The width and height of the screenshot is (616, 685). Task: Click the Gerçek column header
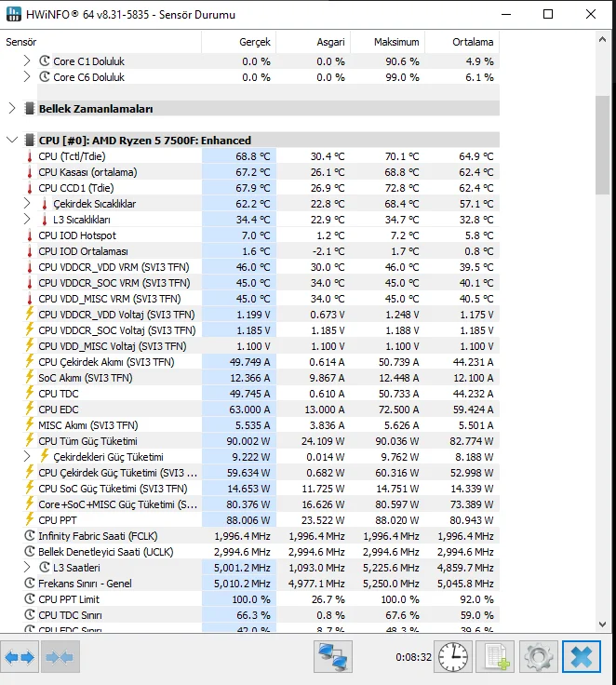pyautogui.click(x=238, y=42)
